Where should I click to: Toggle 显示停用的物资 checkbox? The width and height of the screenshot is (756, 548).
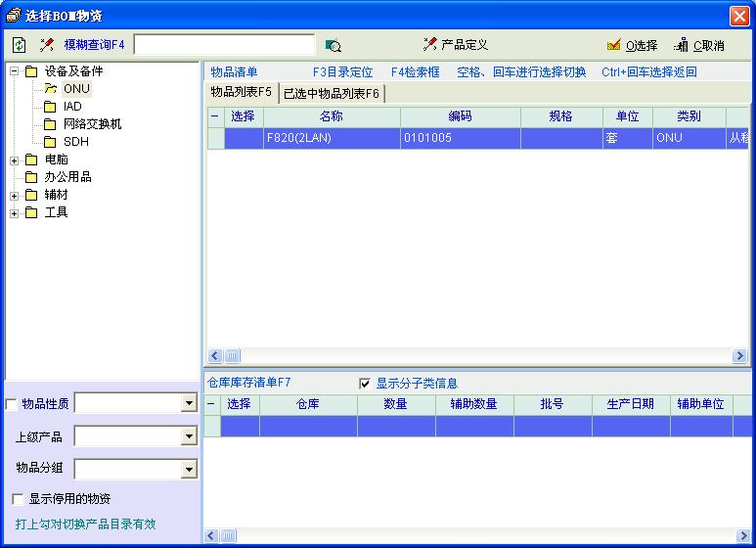18,499
